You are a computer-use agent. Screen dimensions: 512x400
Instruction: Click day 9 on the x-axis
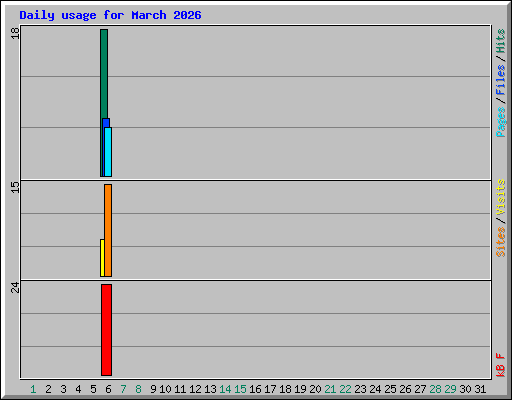pos(153,389)
